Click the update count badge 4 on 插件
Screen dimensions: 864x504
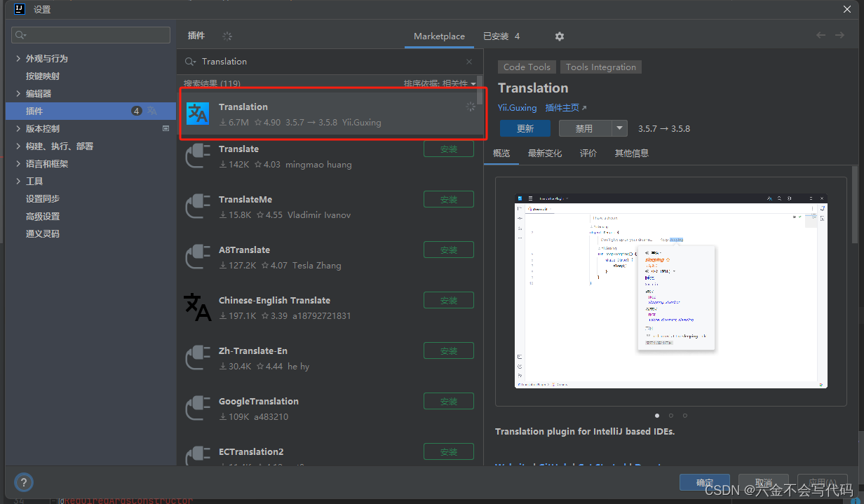coord(136,111)
